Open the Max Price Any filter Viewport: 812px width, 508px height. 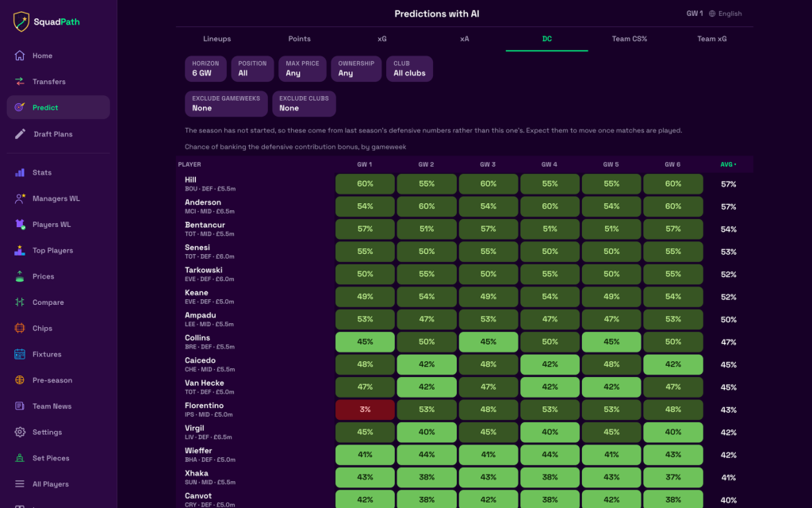tap(302, 68)
